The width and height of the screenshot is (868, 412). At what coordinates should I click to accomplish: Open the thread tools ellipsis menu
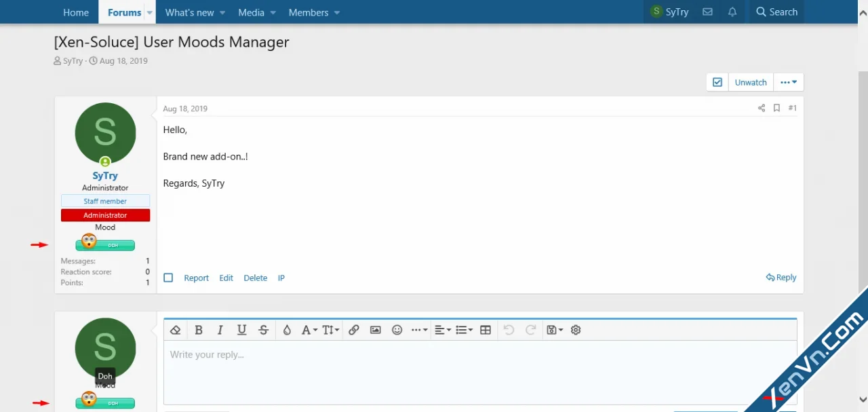tap(789, 82)
